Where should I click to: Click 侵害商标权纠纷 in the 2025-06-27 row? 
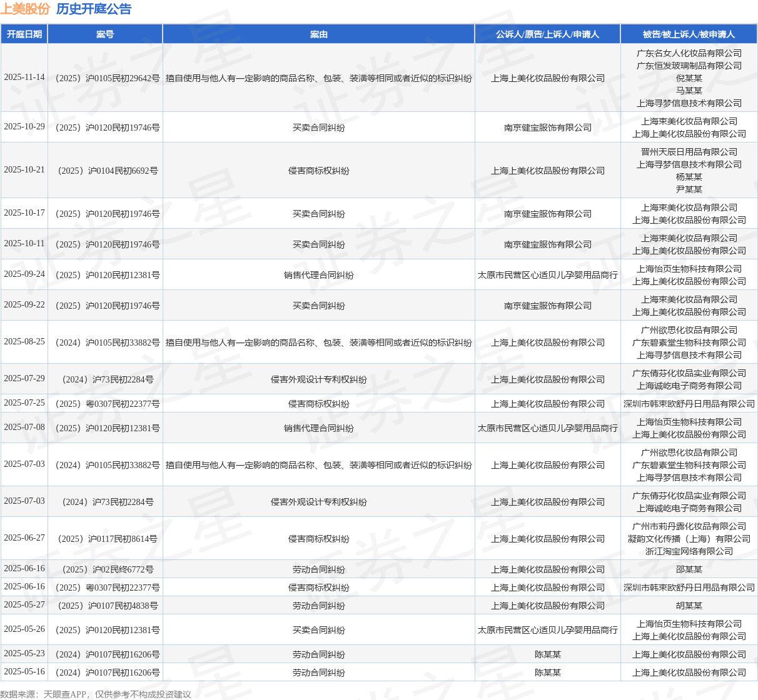pos(319,539)
